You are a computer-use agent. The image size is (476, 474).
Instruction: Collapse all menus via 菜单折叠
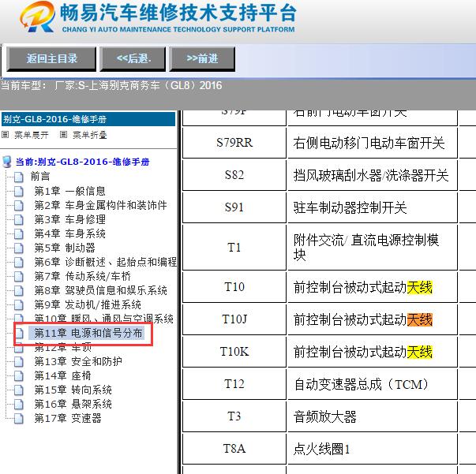(x=89, y=135)
